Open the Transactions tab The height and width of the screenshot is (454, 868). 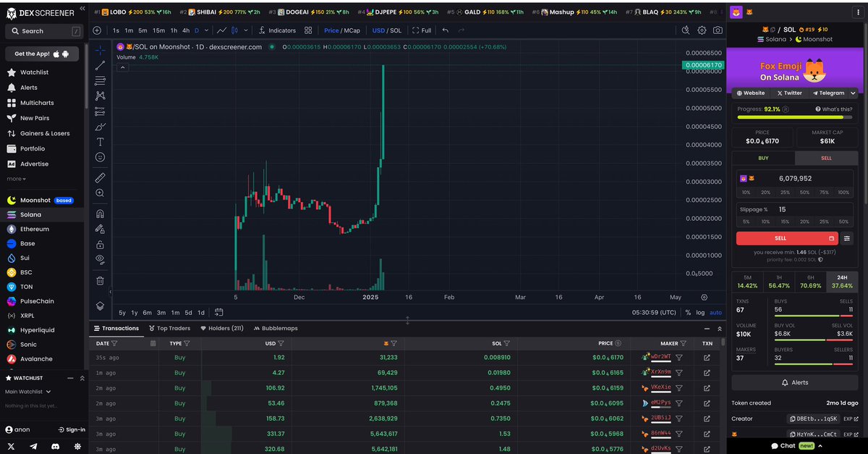coord(116,328)
